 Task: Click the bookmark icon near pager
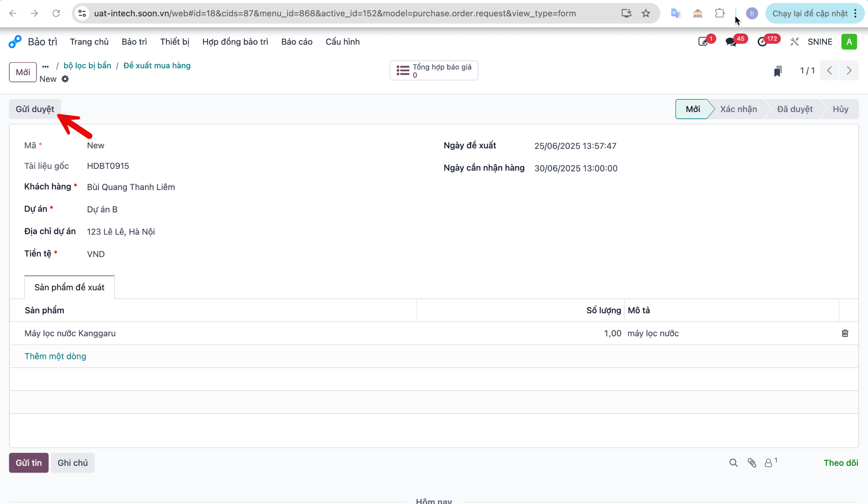pyautogui.click(x=778, y=71)
